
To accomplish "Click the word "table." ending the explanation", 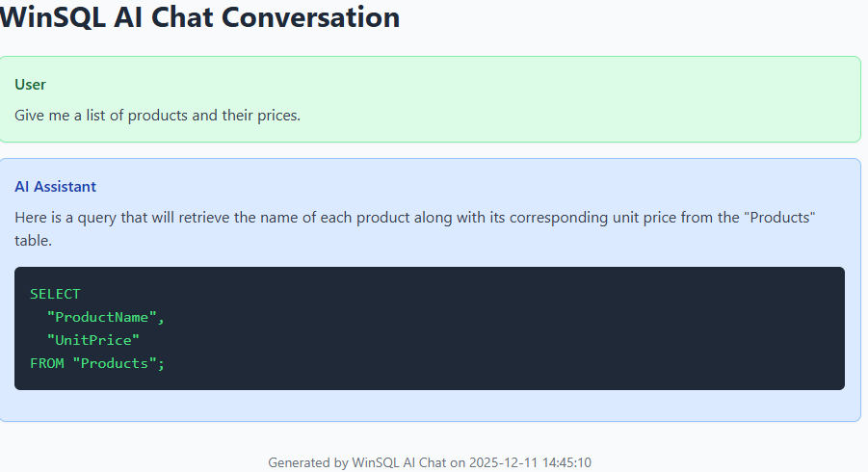I will point(33,241).
